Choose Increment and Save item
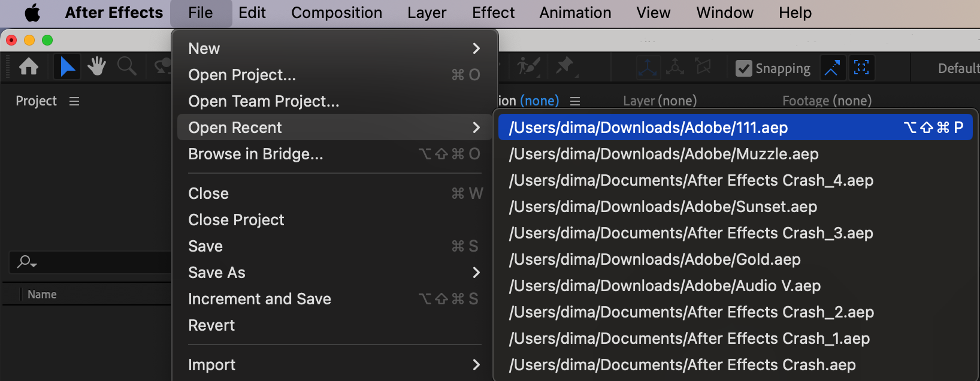 coord(334,299)
